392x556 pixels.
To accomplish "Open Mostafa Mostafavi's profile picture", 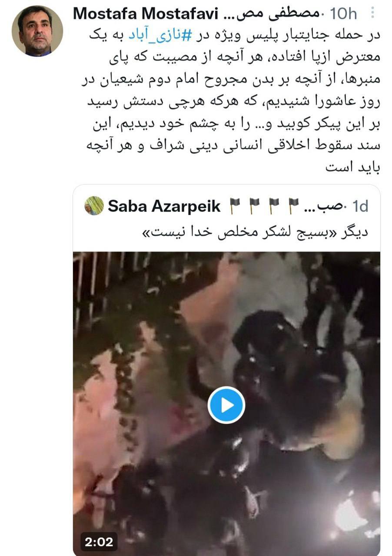I will [37, 31].
